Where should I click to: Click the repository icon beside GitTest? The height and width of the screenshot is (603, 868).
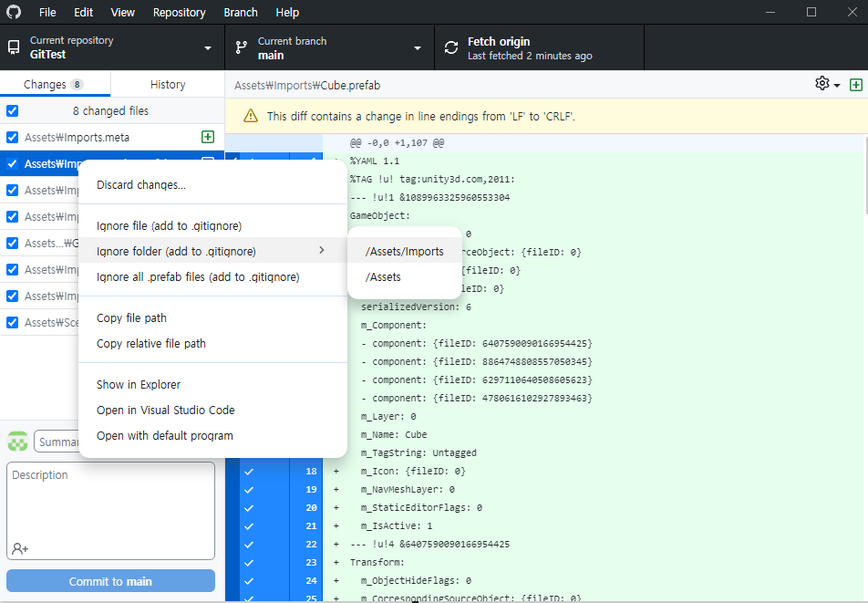14,47
